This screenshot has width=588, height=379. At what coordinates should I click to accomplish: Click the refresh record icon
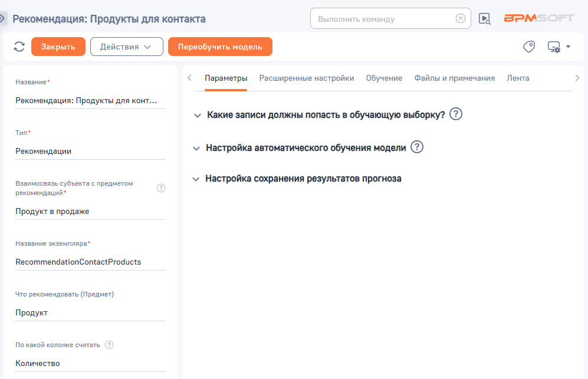tap(18, 46)
